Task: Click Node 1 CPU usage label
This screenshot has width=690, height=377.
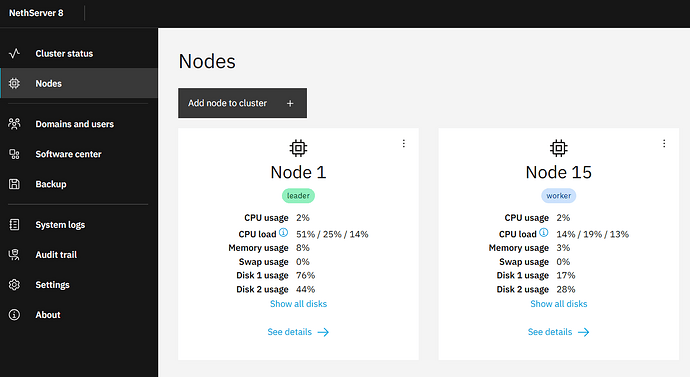Action: click(266, 218)
